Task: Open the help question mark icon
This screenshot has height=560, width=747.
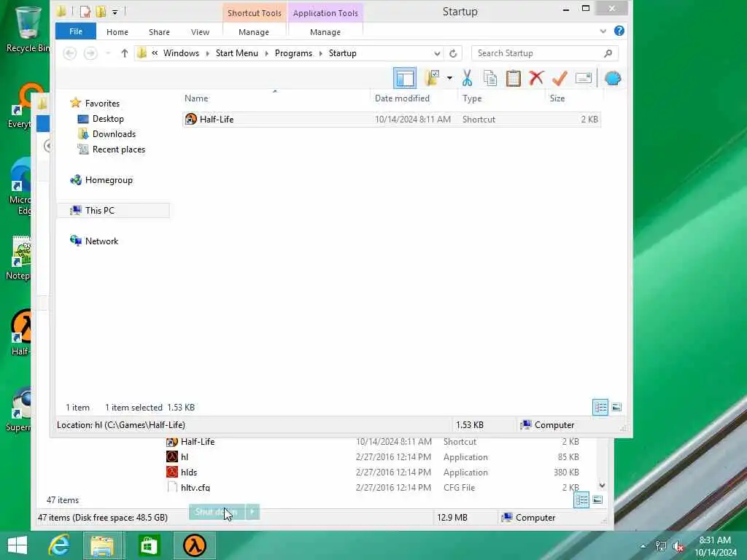Action: (619, 31)
